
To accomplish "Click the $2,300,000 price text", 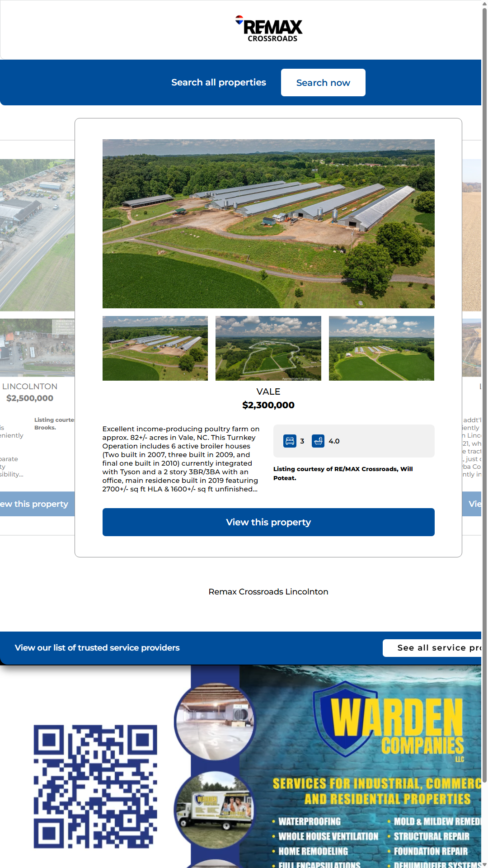I will (x=268, y=405).
